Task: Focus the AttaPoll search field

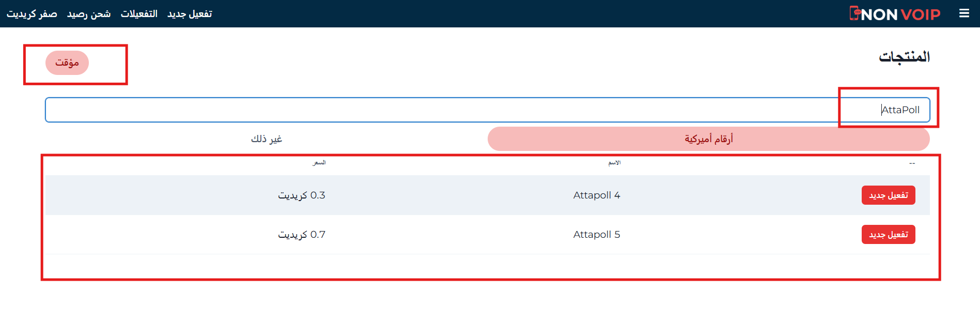Action: [x=487, y=110]
